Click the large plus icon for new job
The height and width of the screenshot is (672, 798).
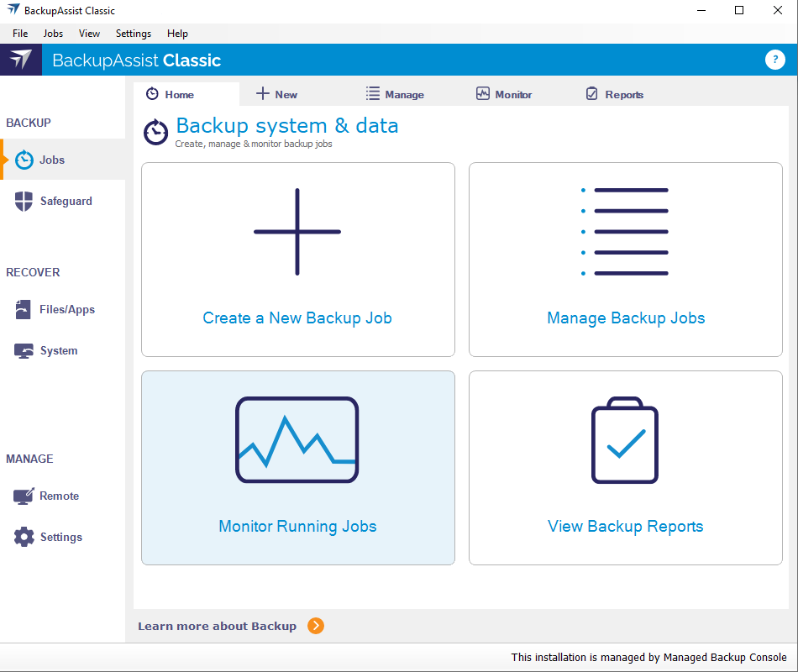(x=297, y=232)
